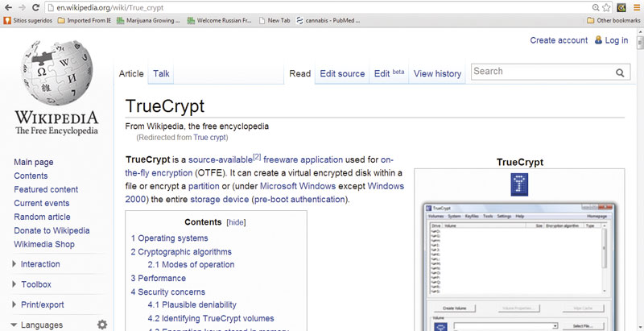Open the zoom magnifier icon in address bar
The image size is (644, 331).
(x=596, y=7)
